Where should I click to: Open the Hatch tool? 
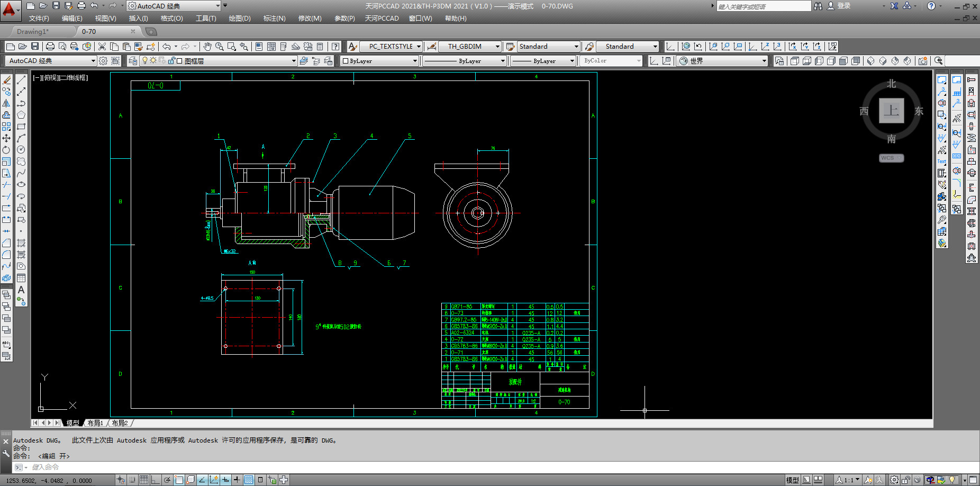tap(21, 243)
